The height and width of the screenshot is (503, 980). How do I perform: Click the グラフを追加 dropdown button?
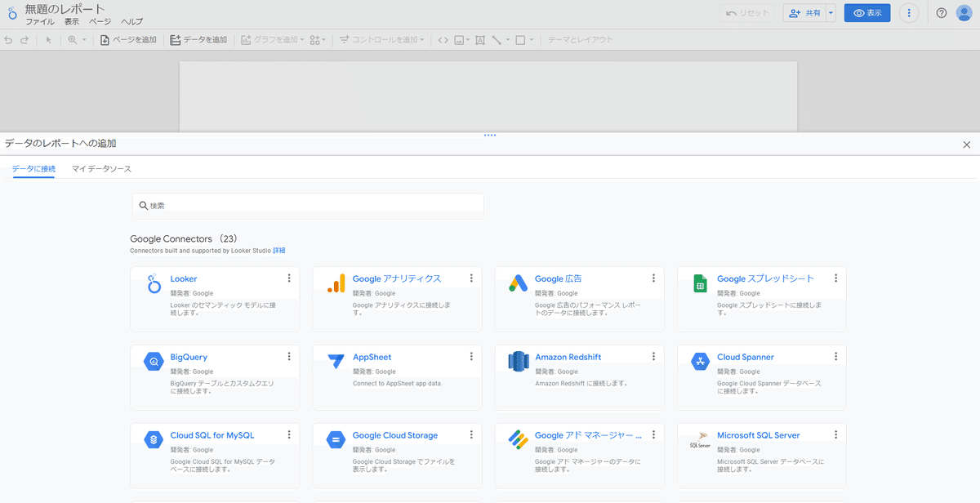pos(272,40)
